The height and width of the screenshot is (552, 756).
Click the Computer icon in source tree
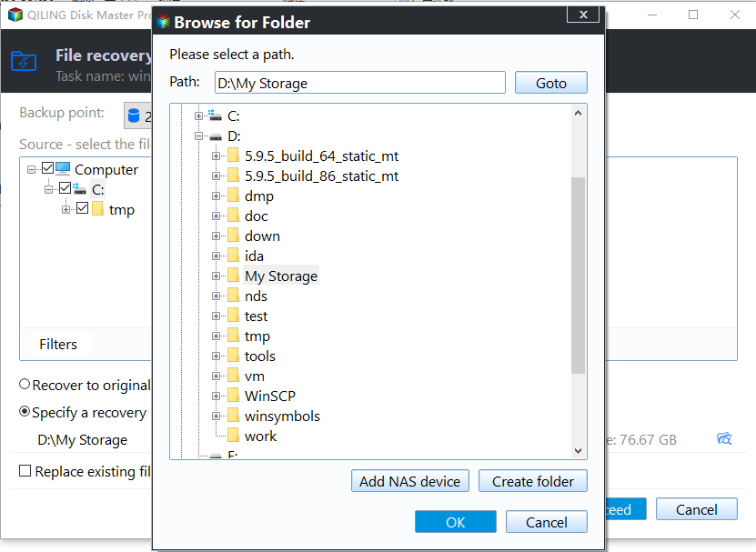[63, 169]
